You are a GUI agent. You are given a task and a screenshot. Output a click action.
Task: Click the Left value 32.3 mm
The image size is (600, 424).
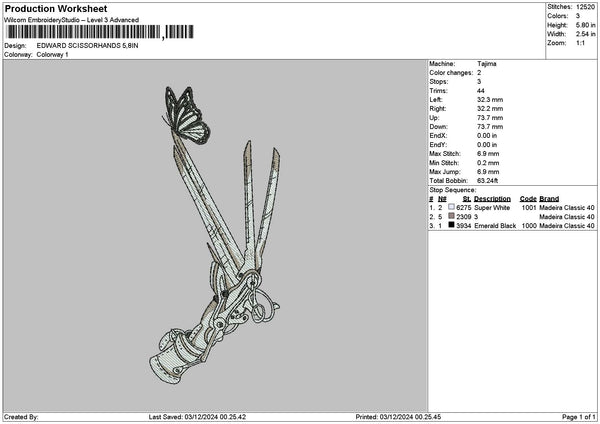(490, 100)
